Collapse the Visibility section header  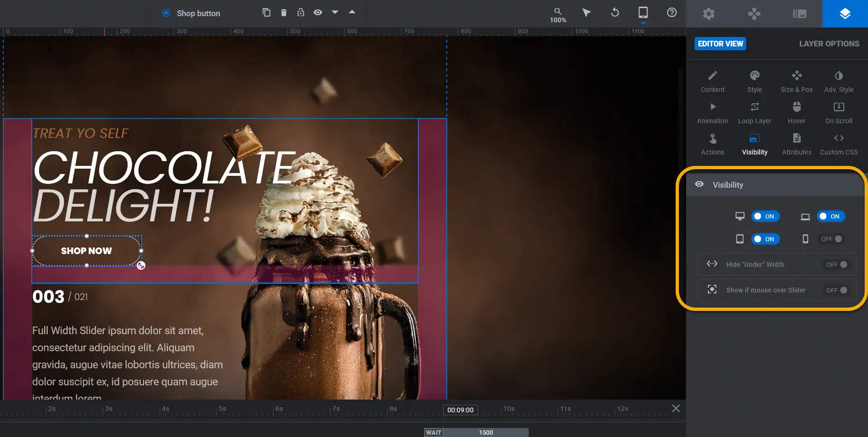point(775,185)
